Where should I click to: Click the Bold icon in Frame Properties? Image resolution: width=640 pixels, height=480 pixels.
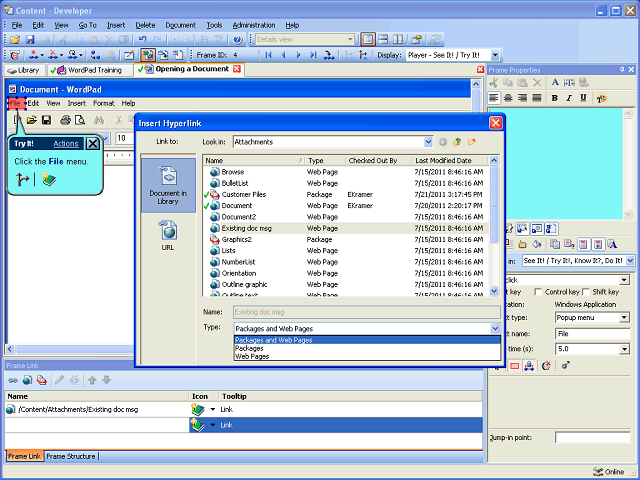554,98
